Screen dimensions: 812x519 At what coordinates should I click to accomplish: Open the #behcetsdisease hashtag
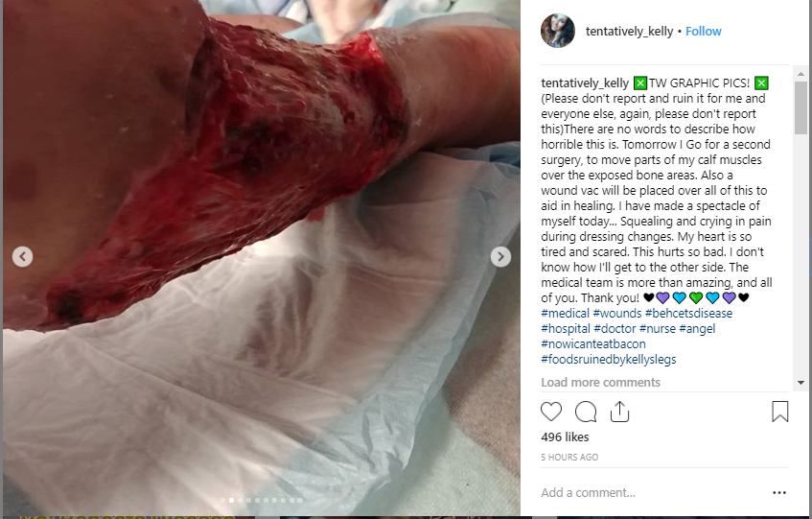pos(688,314)
